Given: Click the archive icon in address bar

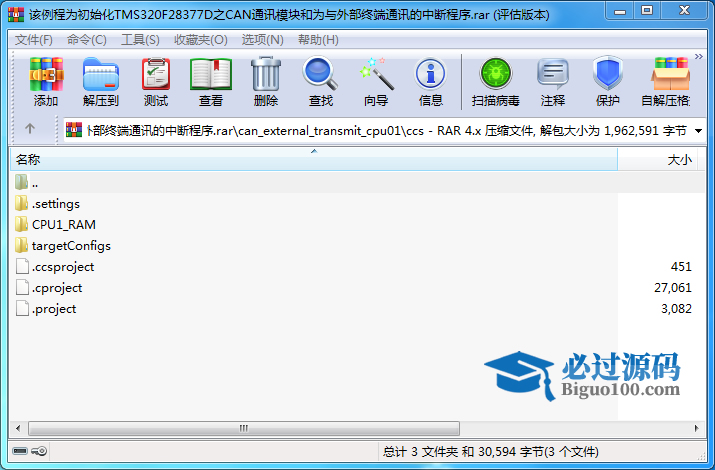Looking at the screenshot, I should [74, 130].
